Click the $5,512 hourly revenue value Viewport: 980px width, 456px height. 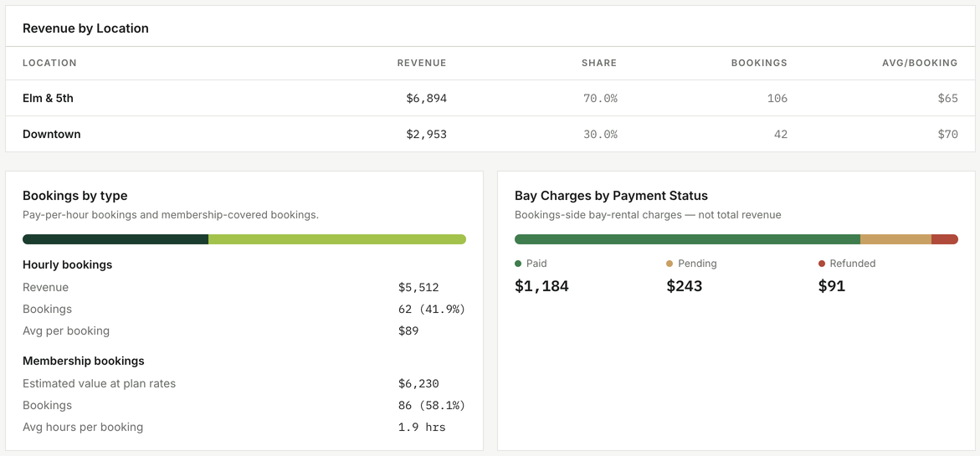click(418, 288)
